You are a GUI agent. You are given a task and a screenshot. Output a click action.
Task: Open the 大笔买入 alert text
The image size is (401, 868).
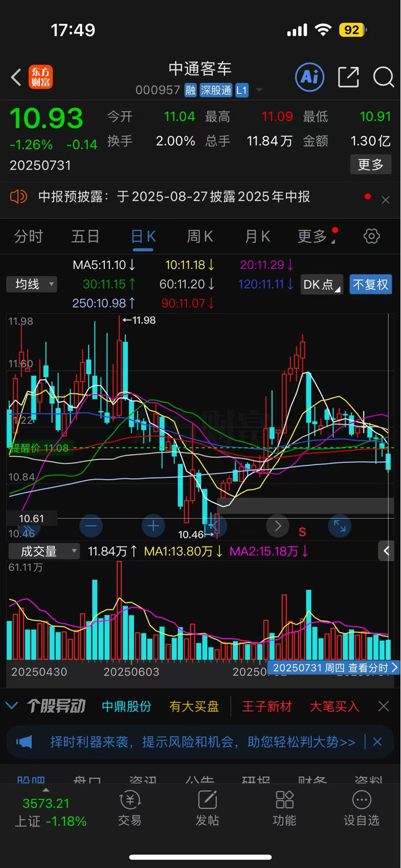coord(334,706)
